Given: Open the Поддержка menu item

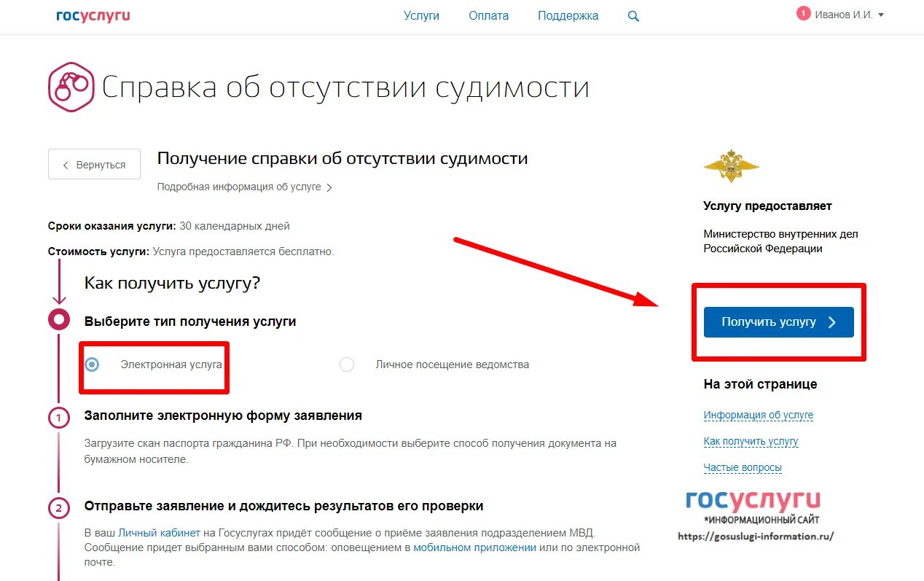Looking at the screenshot, I should pyautogui.click(x=568, y=15).
